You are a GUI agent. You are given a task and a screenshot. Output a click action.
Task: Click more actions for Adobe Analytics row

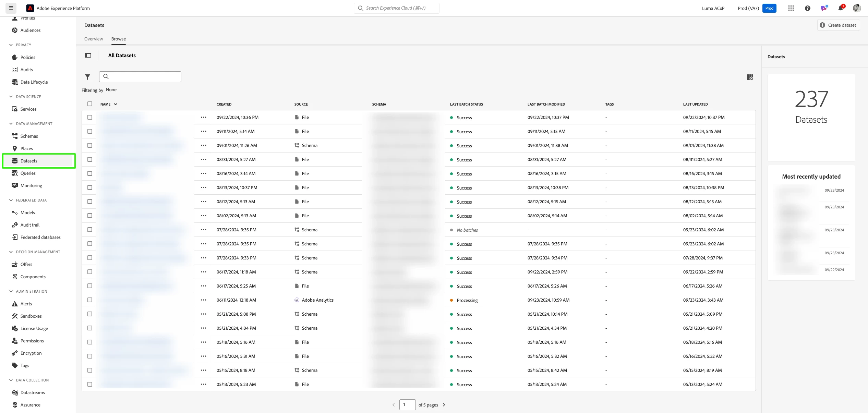click(204, 300)
